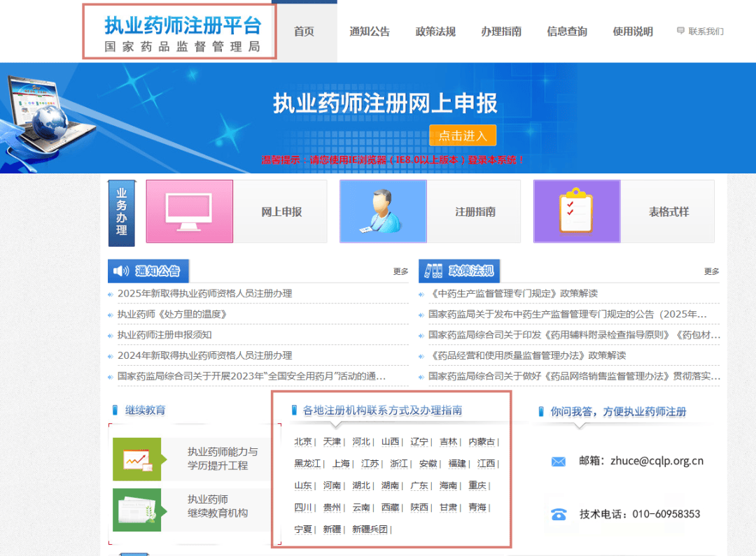Image resolution: width=756 pixels, height=556 pixels.
Task: Select the 北京 registration office link
Action: [302, 441]
